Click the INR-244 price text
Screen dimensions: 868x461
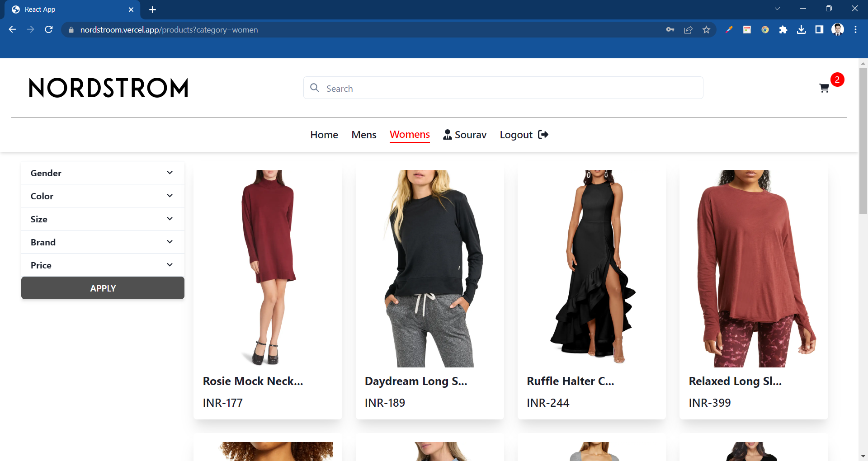tap(548, 403)
